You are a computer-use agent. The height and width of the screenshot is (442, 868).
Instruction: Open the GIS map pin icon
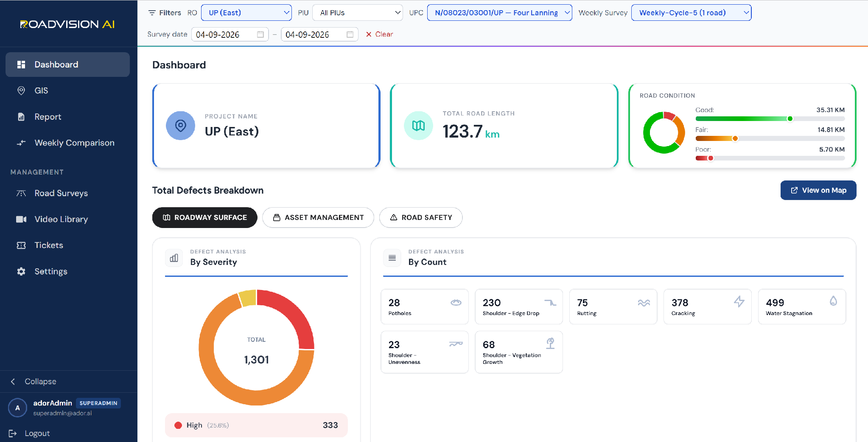tap(21, 90)
